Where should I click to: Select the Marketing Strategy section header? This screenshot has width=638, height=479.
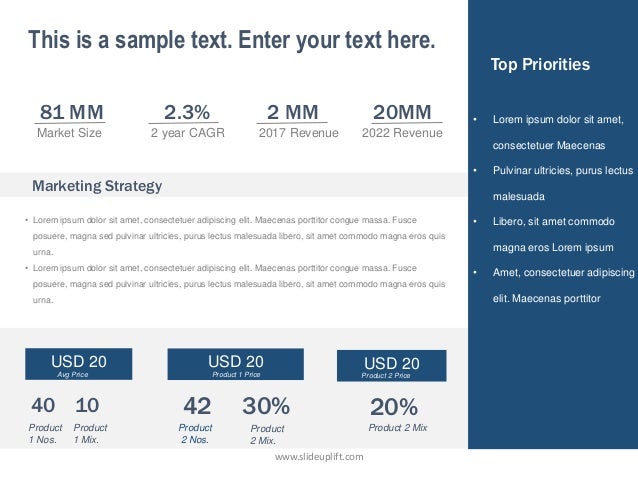[97, 186]
